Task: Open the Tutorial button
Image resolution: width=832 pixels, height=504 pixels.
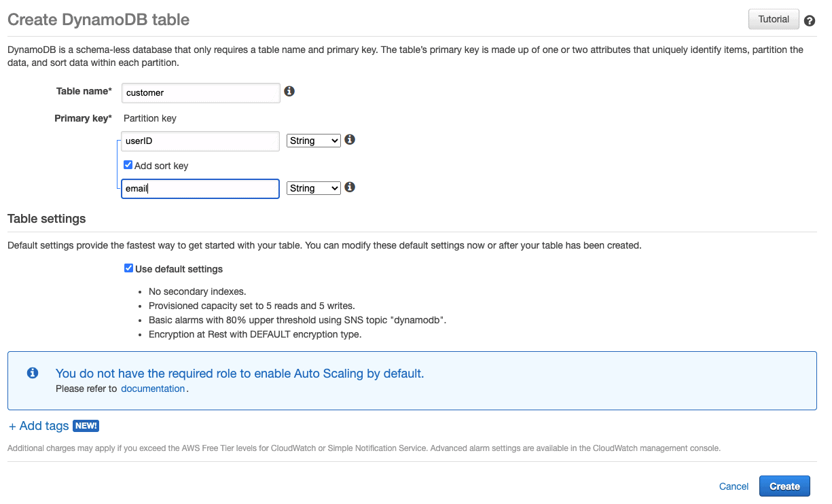Action: pos(774,19)
